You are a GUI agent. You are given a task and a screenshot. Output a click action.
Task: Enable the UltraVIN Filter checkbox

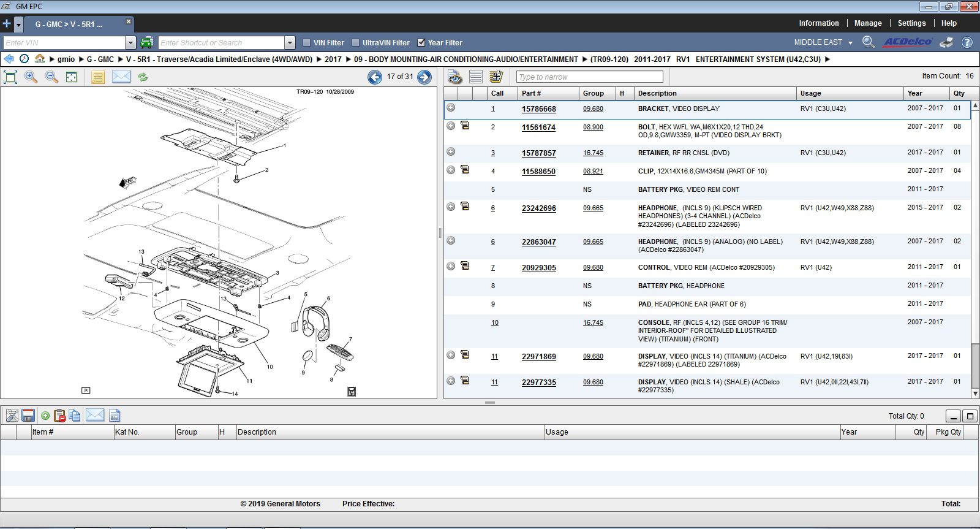(356, 43)
